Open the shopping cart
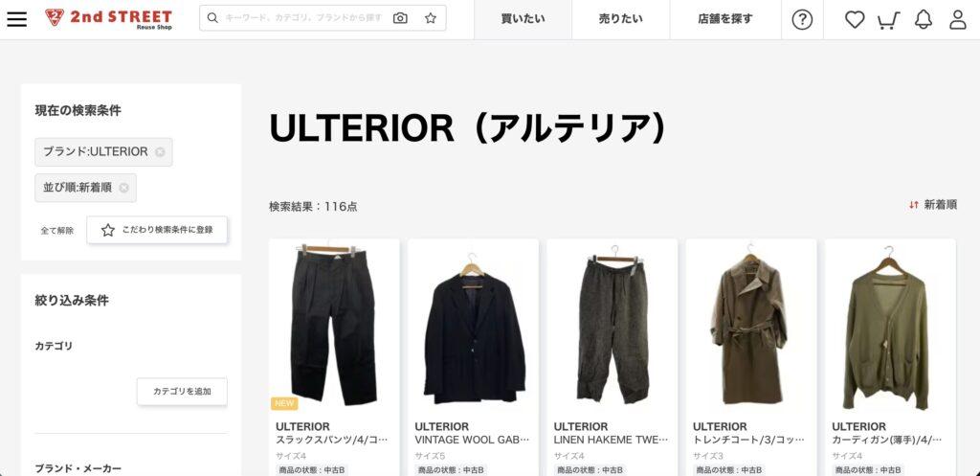This screenshot has width=980, height=476. coord(888,20)
